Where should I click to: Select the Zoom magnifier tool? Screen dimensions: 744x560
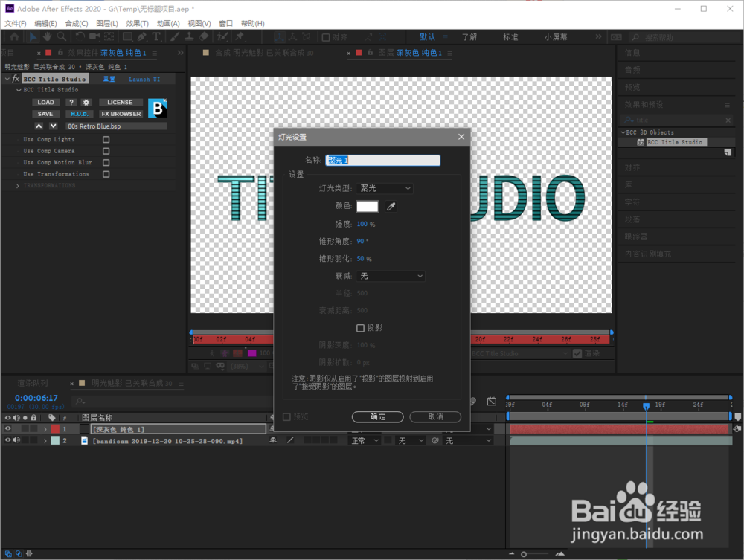tap(62, 36)
